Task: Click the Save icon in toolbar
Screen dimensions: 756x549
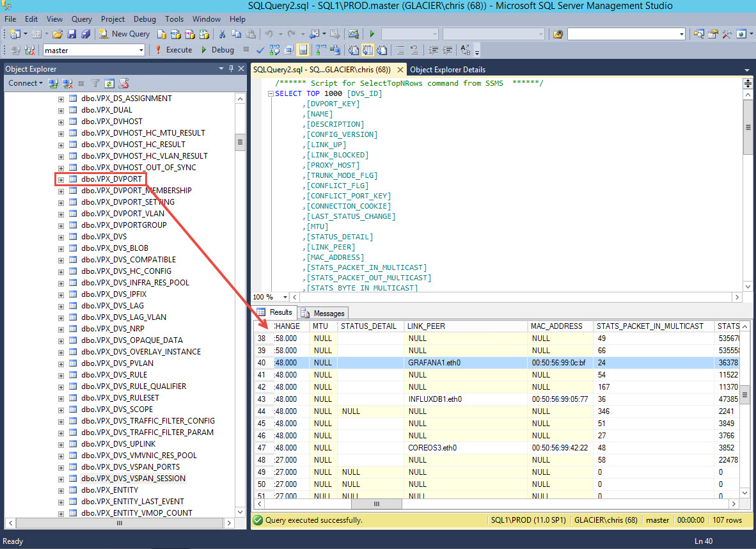Action: coord(72,34)
